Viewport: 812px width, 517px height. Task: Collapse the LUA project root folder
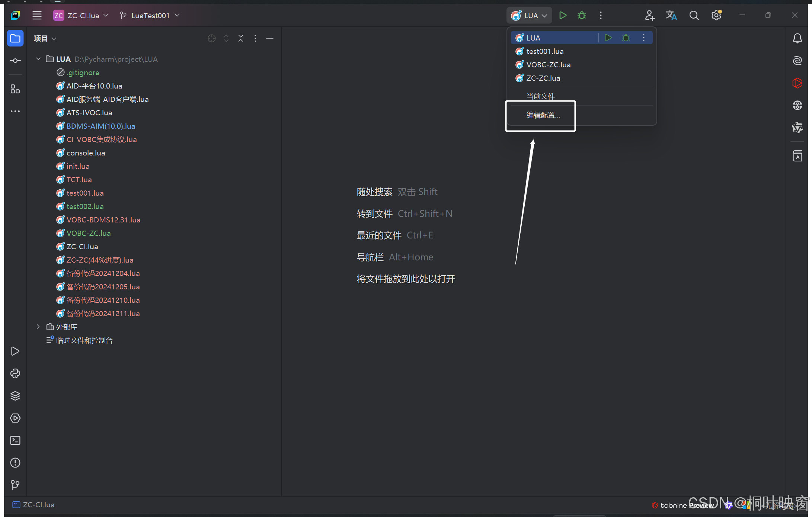coord(38,59)
